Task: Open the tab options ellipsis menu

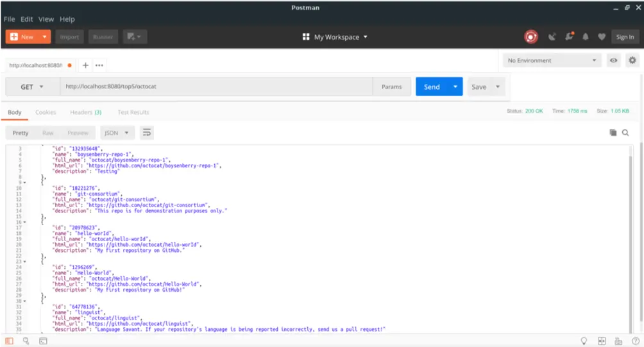Action: point(99,65)
